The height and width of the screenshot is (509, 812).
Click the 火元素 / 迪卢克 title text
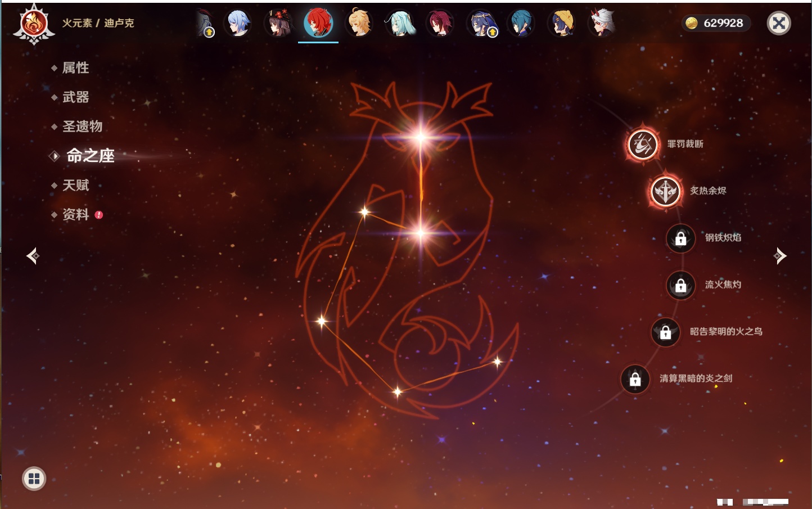tap(98, 23)
